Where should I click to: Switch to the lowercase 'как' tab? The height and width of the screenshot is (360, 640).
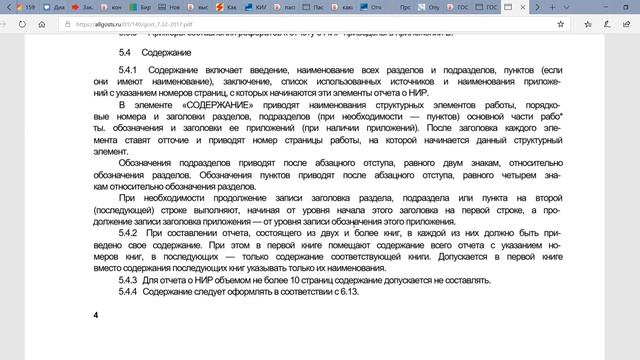[x=342, y=7]
